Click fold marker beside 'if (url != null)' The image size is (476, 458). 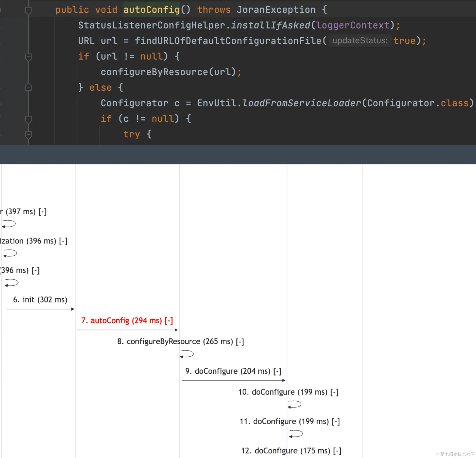28,57
